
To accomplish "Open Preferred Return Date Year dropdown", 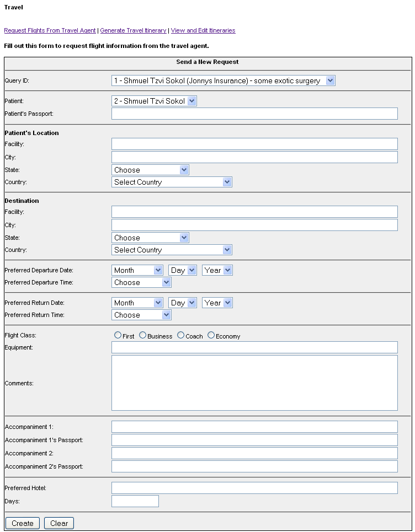I will [217, 303].
